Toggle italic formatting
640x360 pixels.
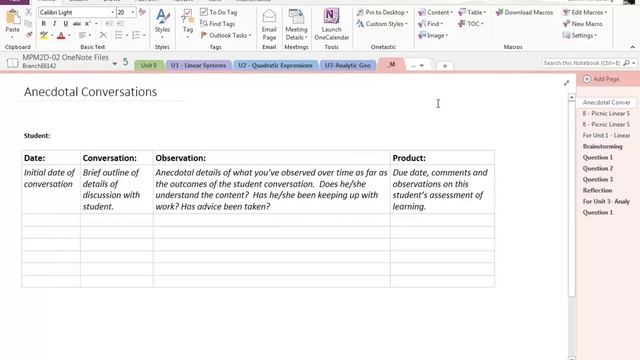click(54, 24)
